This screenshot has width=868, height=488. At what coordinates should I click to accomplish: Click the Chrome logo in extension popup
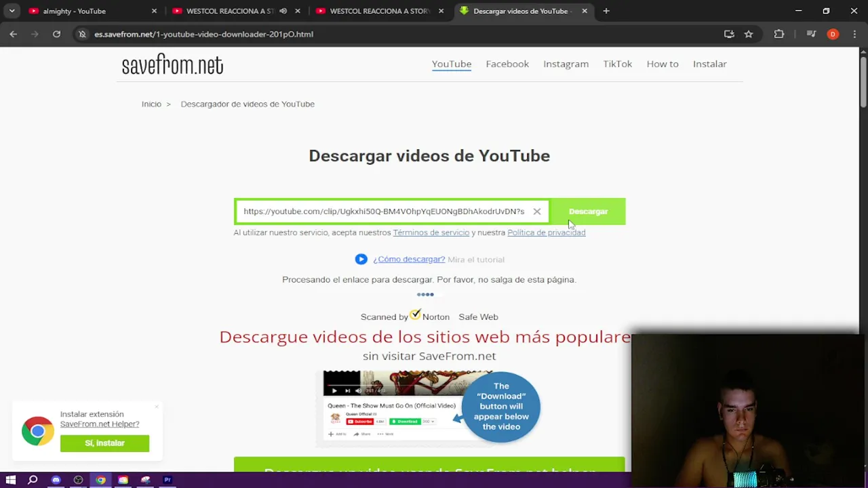[x=37, y=430]
